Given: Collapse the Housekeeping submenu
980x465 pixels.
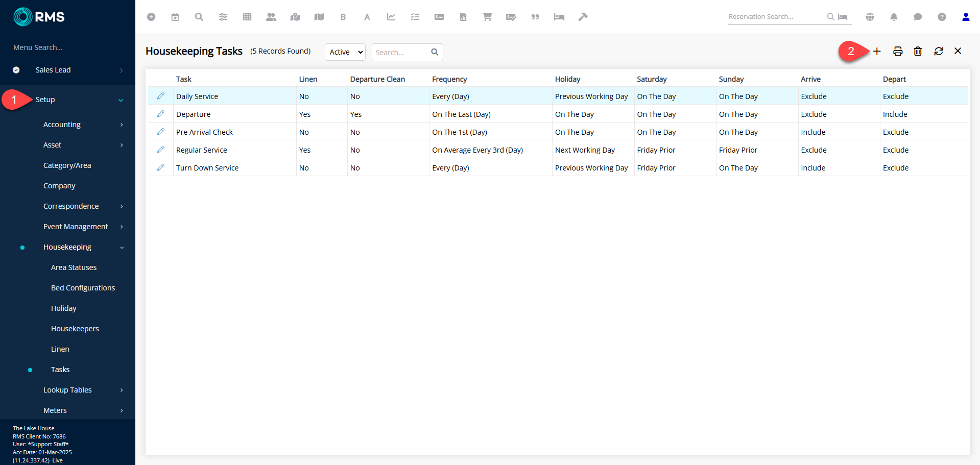Looking at the screenshot, I should [122, 248].
